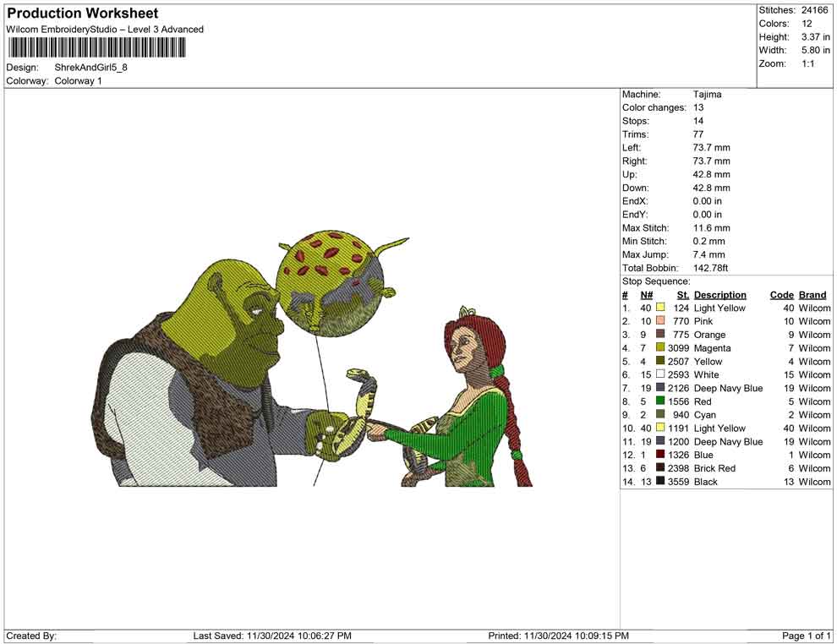Click the Color changes value '13'

(698, 108)
